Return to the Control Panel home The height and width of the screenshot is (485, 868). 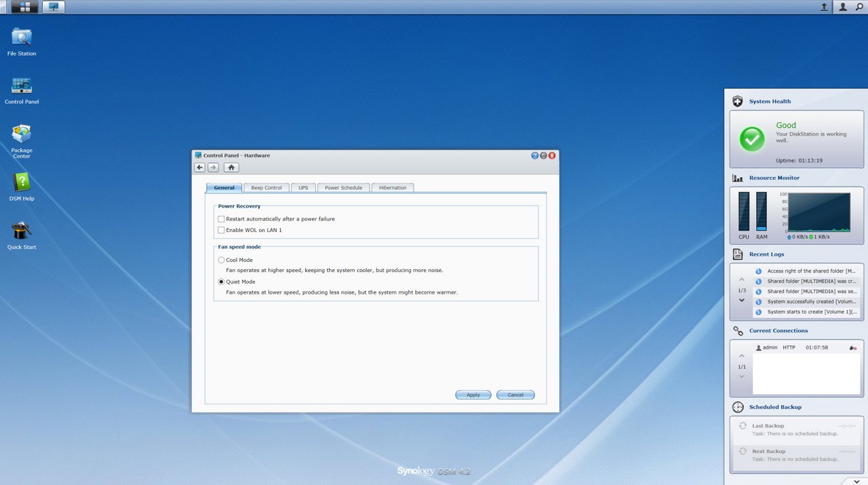tap(231, 168)
